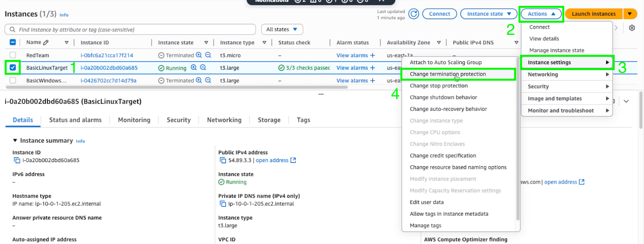Viewport: 644px width, 244px height.
Task: Zoom out on the BasicLinuxTarget Running state filter
Action: point(203,67)
